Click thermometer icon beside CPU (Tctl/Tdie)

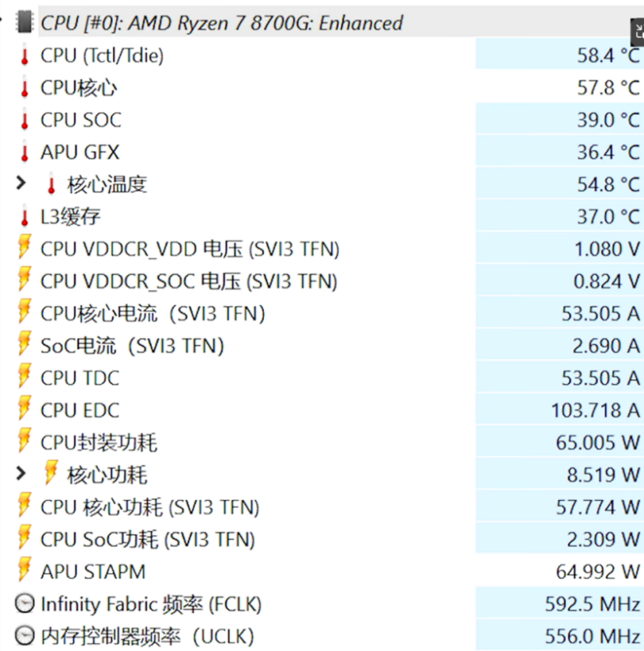click(24, 55)
